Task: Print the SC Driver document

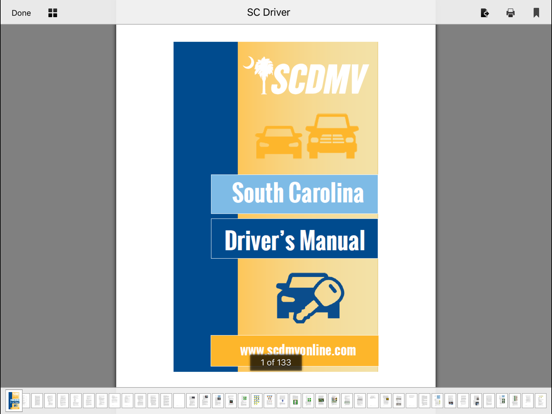Action: [510, 13]
